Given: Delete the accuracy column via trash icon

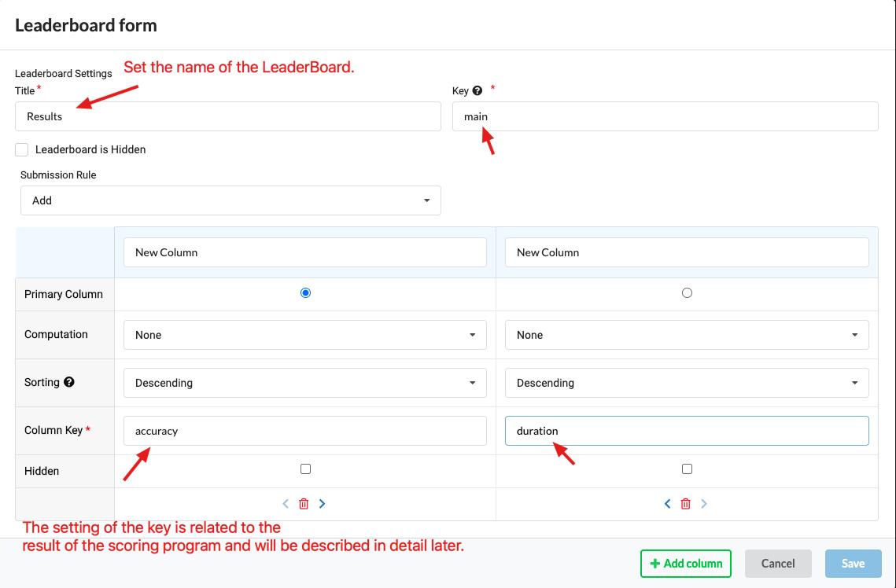Looking at the screenshot, I should point(304,504).
